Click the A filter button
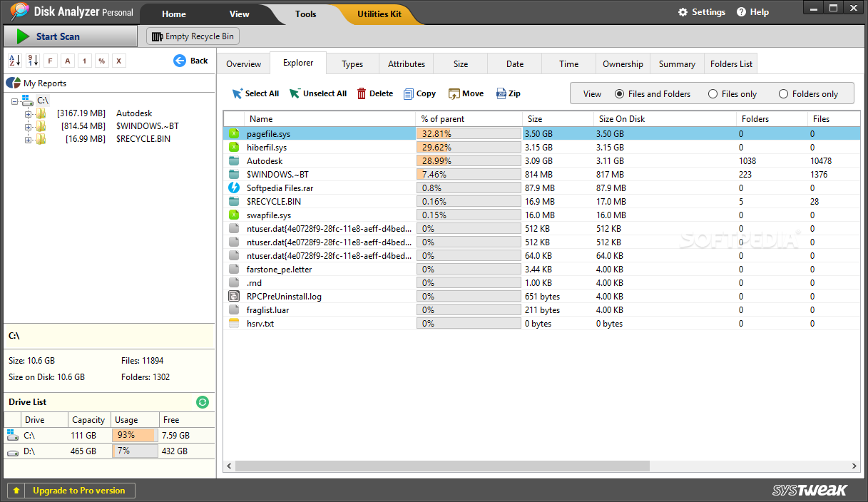Viewport: 868px width, 502px height. (x=67, y=61)
